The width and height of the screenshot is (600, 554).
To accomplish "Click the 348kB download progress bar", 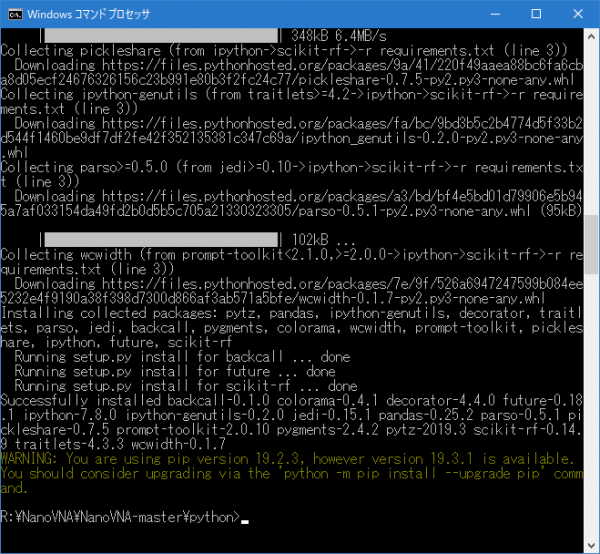I will (161, 36).
